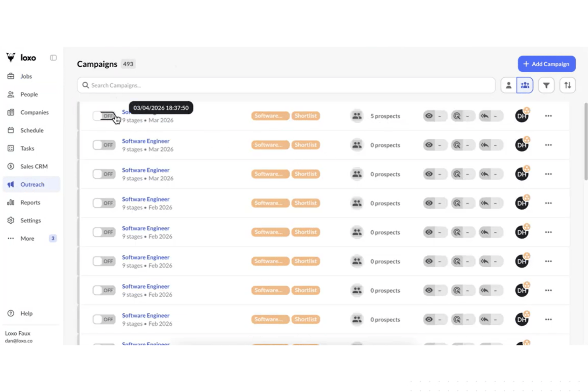The height and width of the screenshot is (392, 588).
Task: Toggle on the campaign with 5 prospects
Action: coord(104,116)
